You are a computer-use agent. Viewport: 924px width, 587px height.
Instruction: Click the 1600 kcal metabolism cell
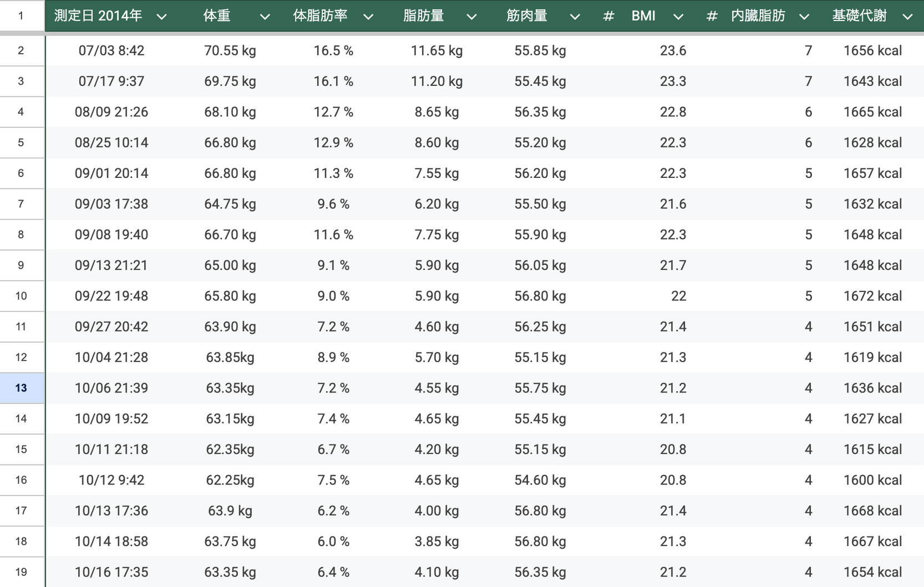tap(872, 480)
